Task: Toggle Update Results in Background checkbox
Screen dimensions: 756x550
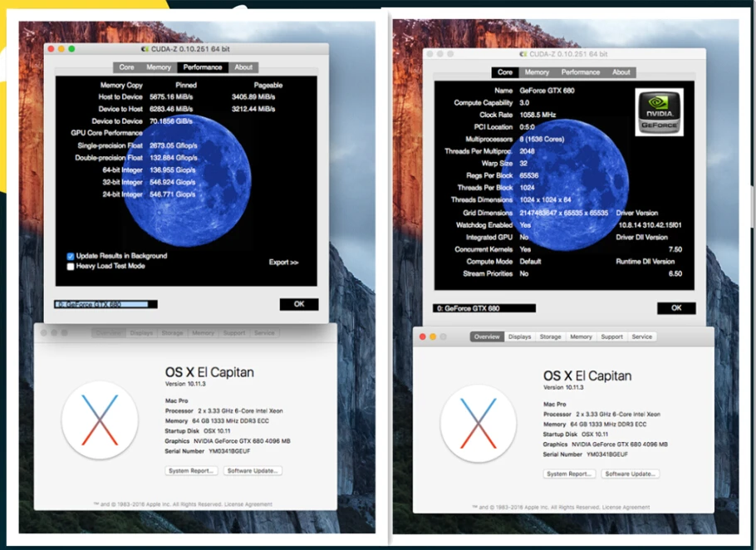Action: pos(71,256)
